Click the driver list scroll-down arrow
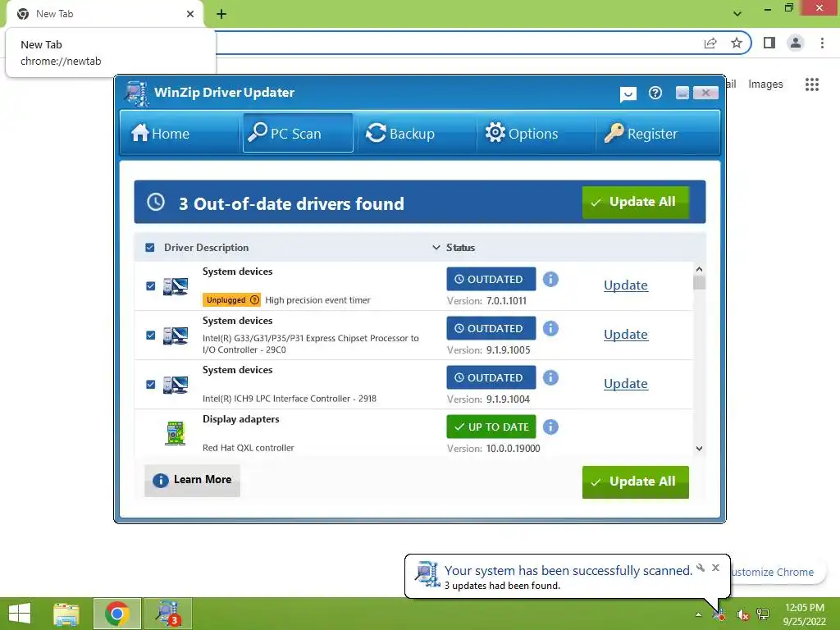The height and width of the screenshot is (630, 840). (699, 449)
